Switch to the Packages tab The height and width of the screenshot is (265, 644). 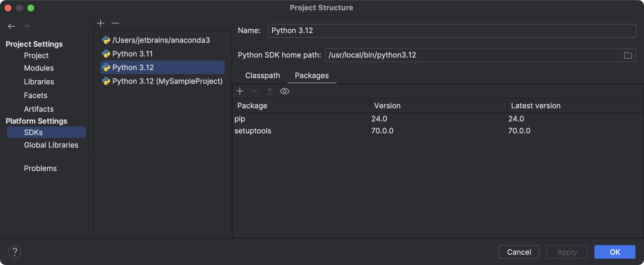(x=311, y=76)
